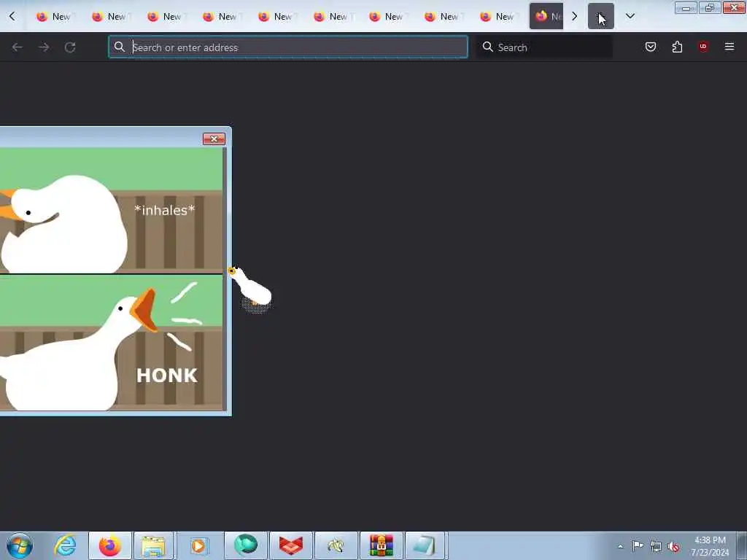Image resolution: width=747 pixels, height=560 pixels.
Task: Click the green round app taskbar icon
Action: tap(246, 545)
